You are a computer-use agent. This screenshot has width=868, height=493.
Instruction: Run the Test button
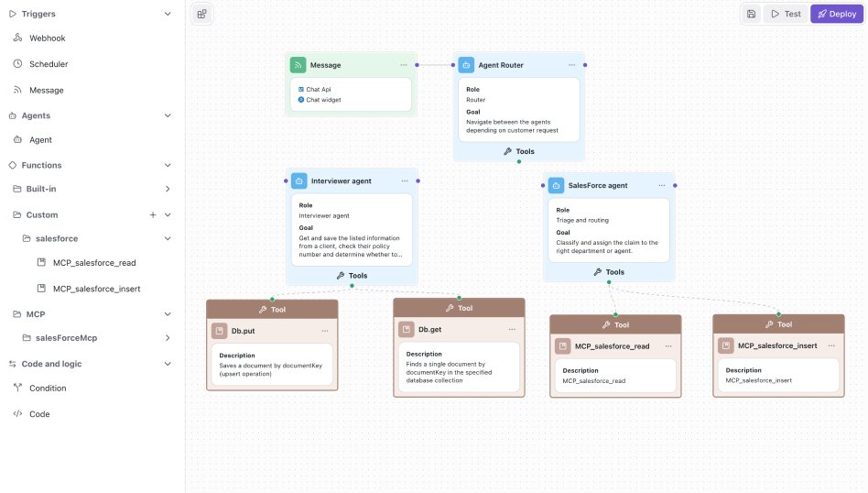[x=787, y=14]
